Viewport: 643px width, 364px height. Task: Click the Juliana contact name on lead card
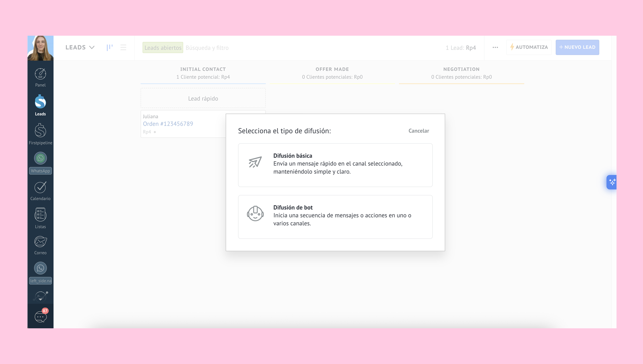[x=151, y=117]
